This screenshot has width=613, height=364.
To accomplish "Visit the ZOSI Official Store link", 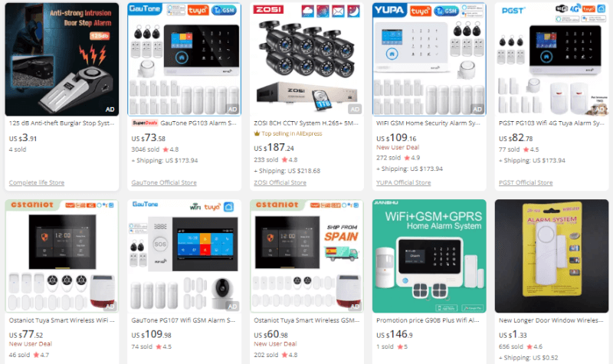I will coord(280,182).
